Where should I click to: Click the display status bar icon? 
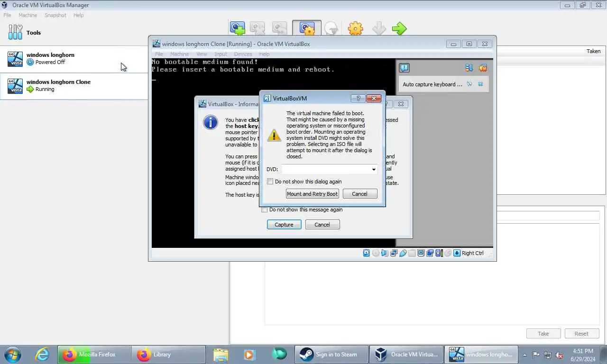[421, 253]
